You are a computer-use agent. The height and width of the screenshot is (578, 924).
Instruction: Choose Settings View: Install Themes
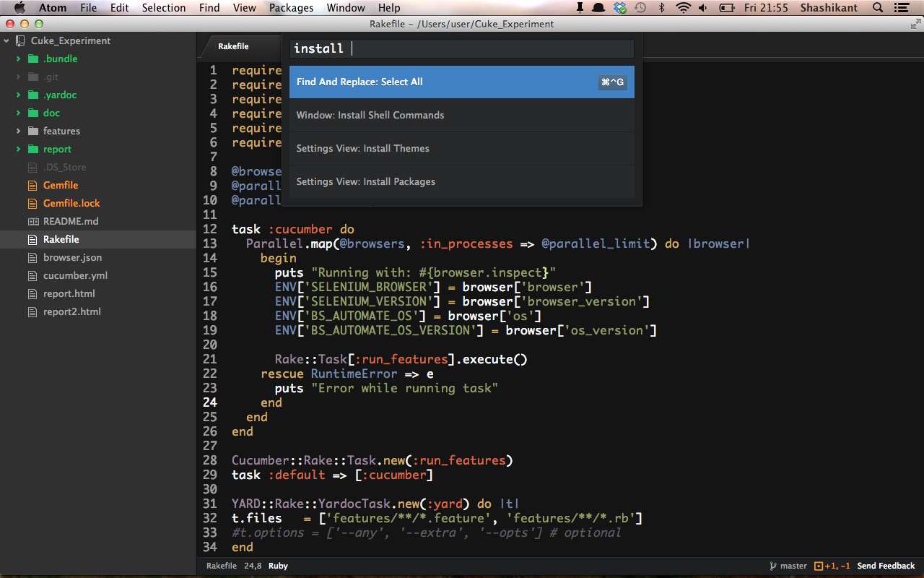click(462, 148)
